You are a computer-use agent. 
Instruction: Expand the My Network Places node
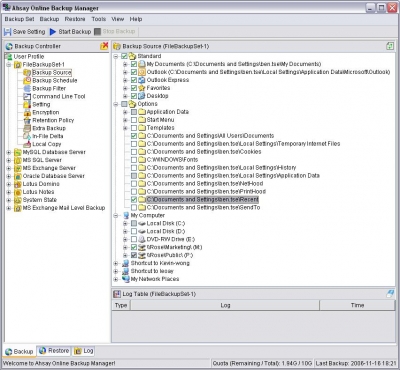click(116, 279)
